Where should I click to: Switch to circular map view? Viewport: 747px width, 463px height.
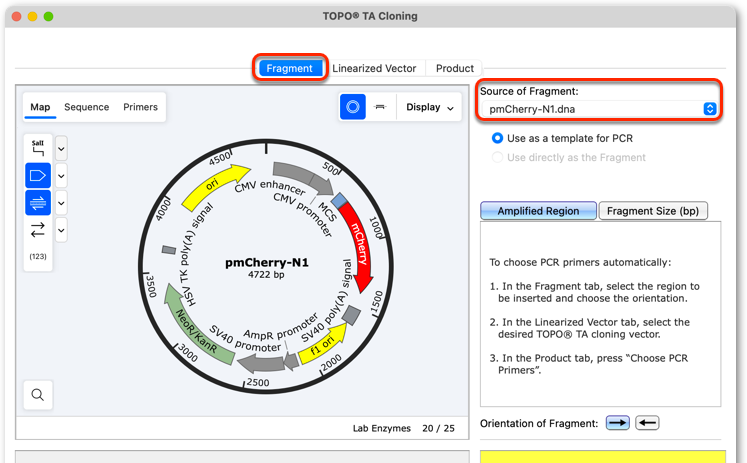click(x=353, y=107)
